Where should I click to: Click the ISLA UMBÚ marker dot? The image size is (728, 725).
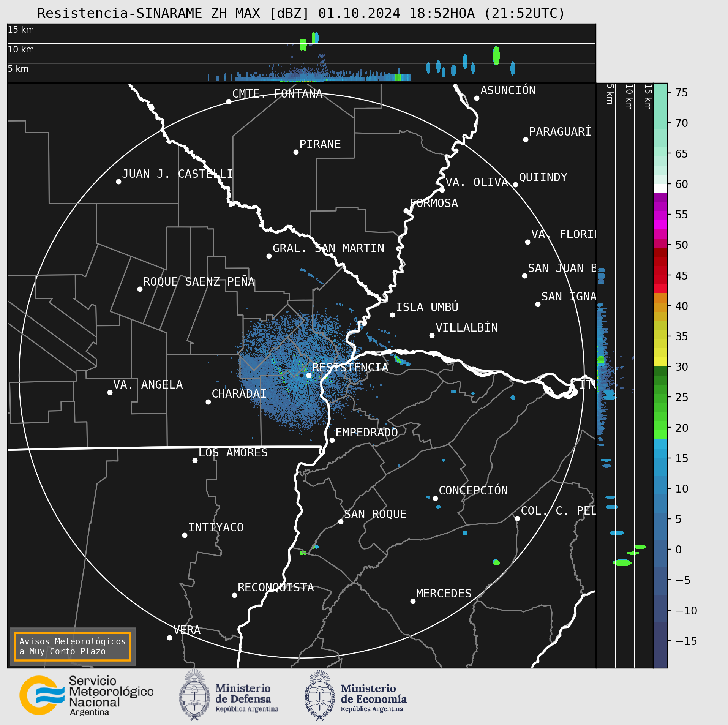click(392, 315)
